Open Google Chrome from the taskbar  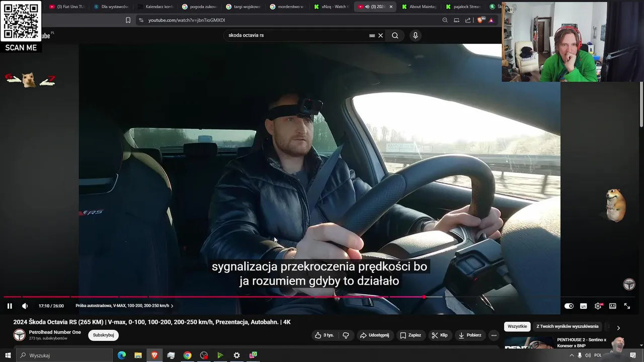point(187,355)
